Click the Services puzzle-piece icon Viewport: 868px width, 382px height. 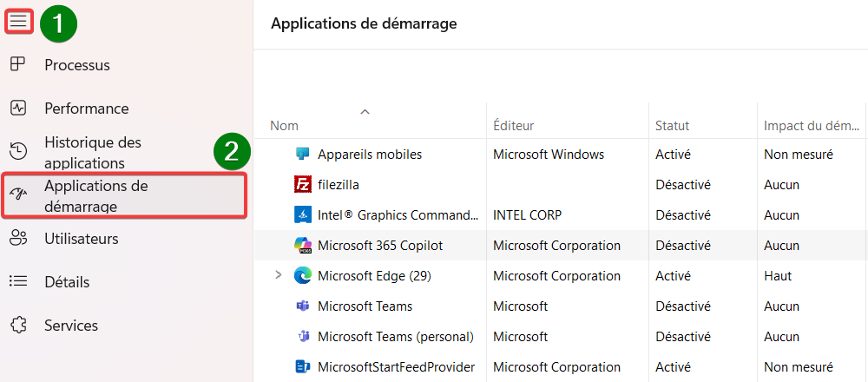coord(18,325)
